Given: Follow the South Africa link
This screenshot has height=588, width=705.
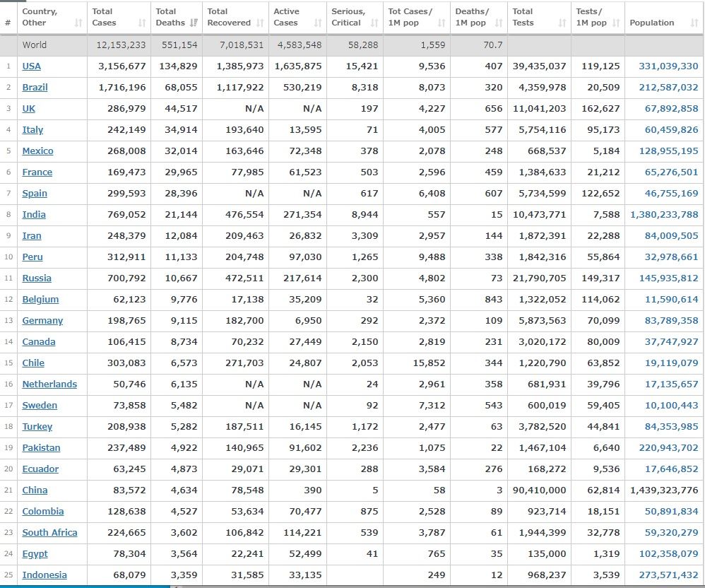Looking at the screenshot, I should point(49,533).
